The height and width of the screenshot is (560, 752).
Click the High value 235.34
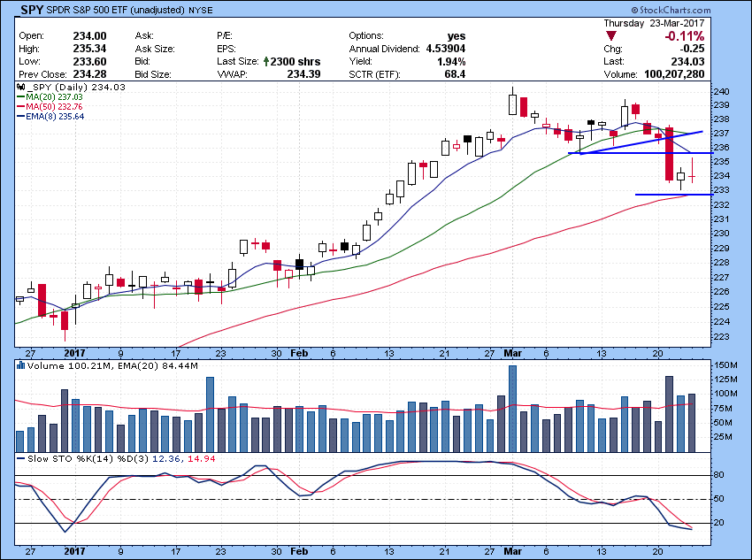click(89, 49)
